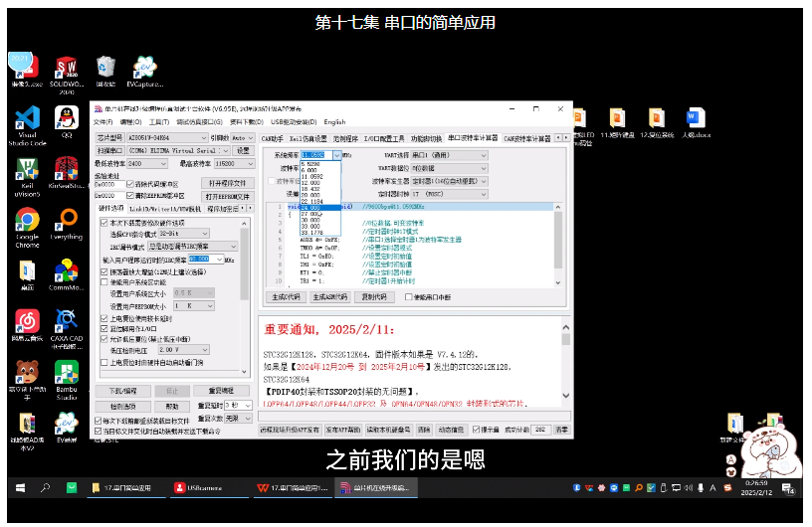
Task: Toggle 上电复位时由硬件自动启动看门狗 checkbox
Action: click(104, 362)
